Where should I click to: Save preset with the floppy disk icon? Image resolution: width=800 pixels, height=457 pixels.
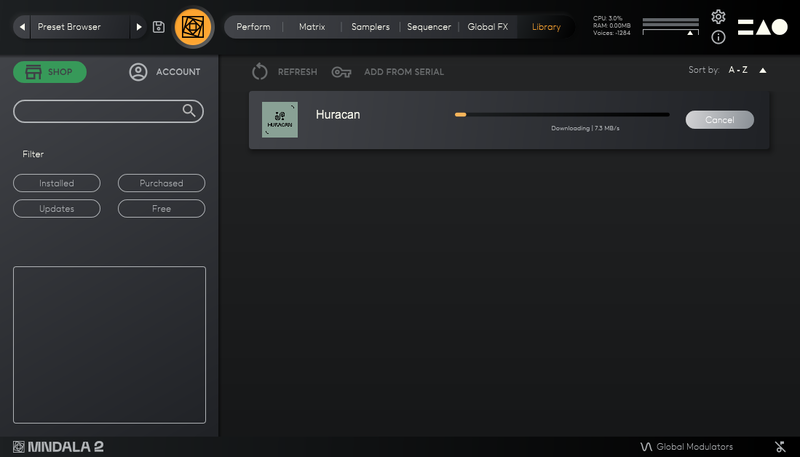click(159, 27)
